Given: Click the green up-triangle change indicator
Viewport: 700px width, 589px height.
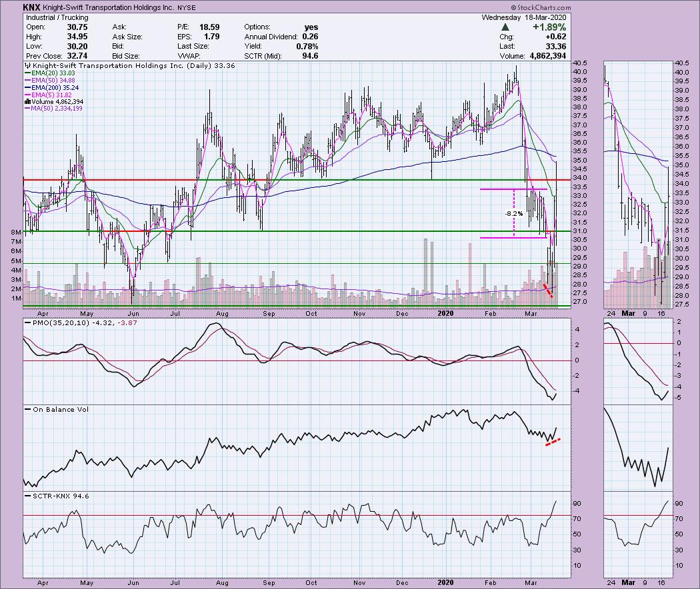Looking at the screenshot, I should pyautogui.click(x=505, y=27).
